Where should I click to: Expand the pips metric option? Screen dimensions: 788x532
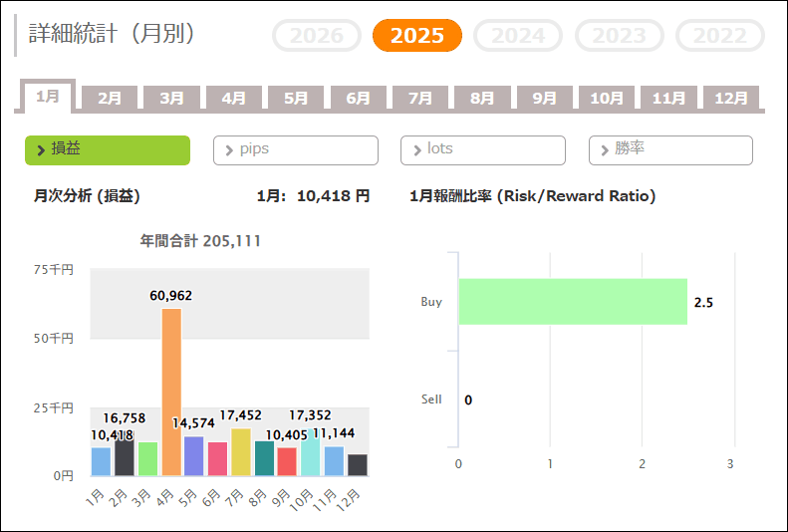click(296, 149)
